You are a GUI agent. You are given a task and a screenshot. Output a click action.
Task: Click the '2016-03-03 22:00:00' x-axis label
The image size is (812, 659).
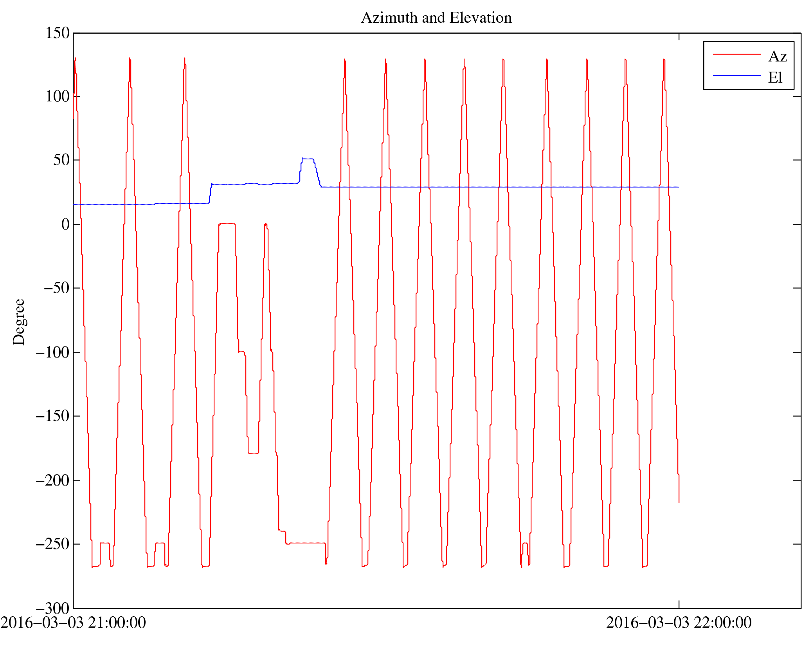(x=679, y=623)
